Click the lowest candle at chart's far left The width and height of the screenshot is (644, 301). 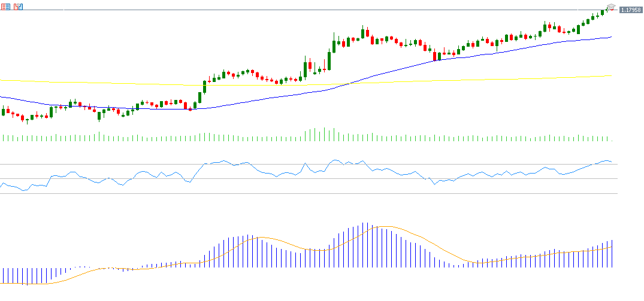tap(26, 120)
